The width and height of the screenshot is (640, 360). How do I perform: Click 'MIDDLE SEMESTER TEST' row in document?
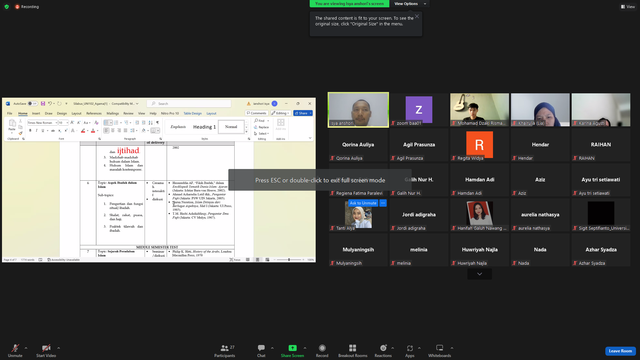pyautogui.click(x=157, y=247)
